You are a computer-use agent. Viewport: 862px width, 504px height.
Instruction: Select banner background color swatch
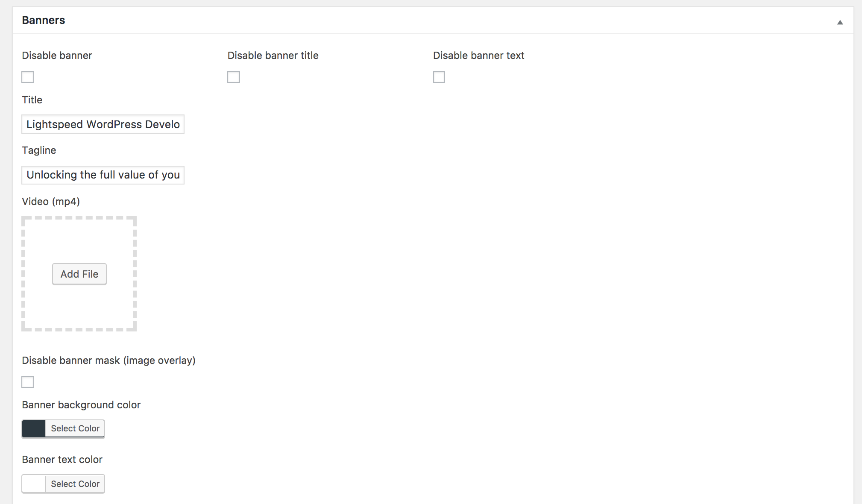point(34,428)
